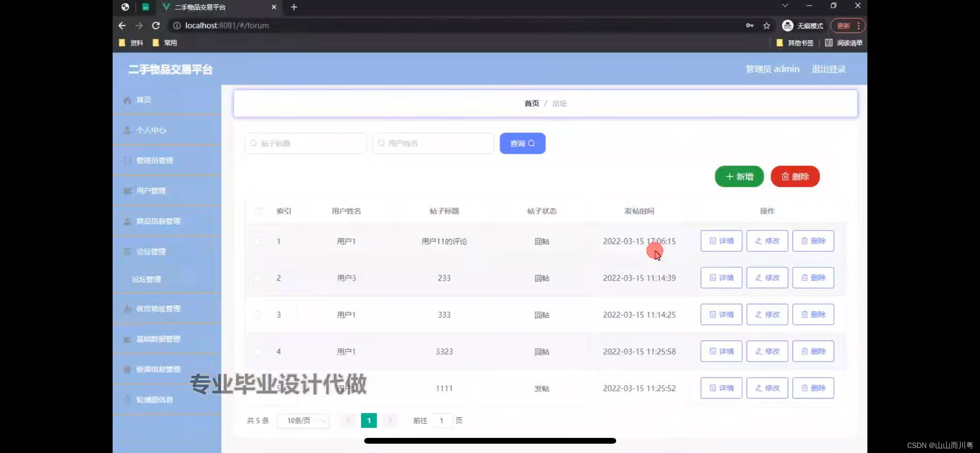Open the 常用 bookmark folder
The height and width of the screenshot is (453, 980).
pos(165,43)
